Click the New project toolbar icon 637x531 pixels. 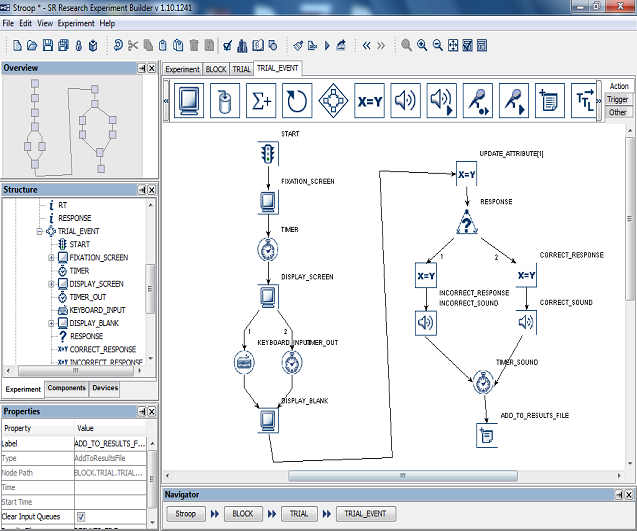point(17,45)
